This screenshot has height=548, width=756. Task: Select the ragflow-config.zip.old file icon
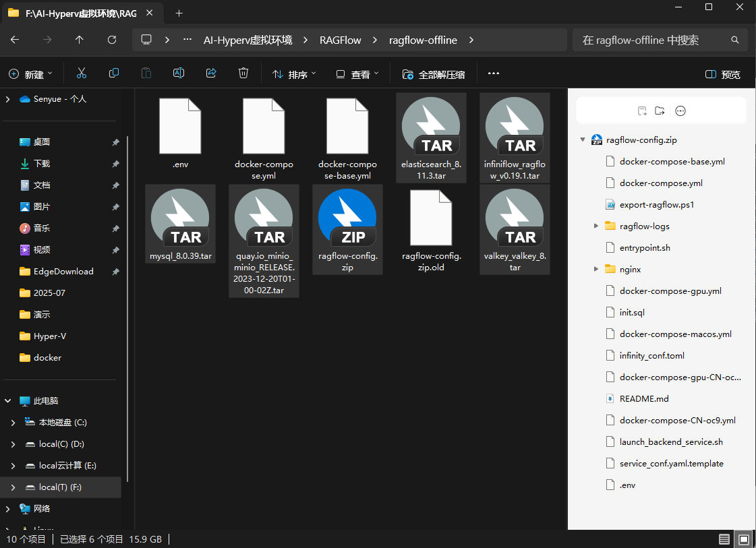(431, 218)
